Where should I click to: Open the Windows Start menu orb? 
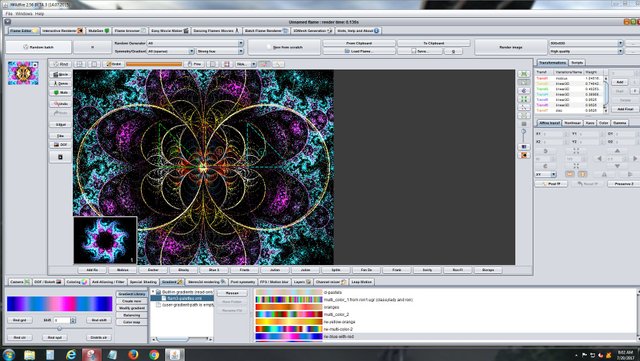point(9,354)
